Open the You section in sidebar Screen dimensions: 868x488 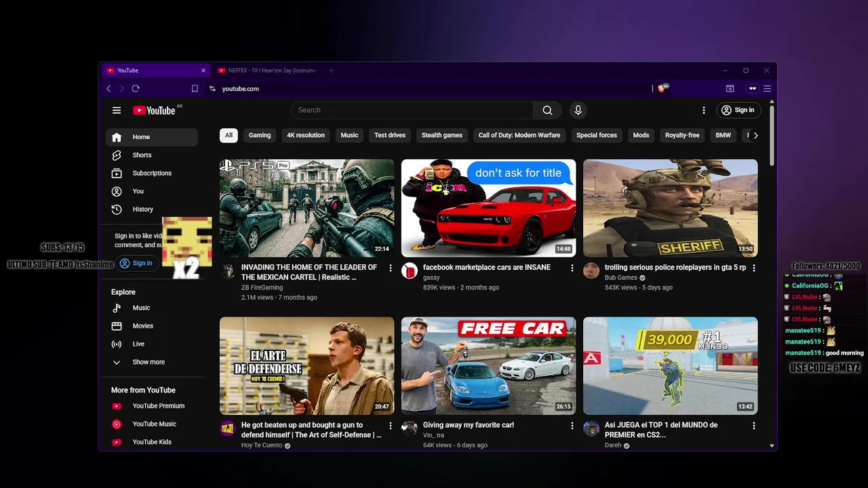click(152, 191)
